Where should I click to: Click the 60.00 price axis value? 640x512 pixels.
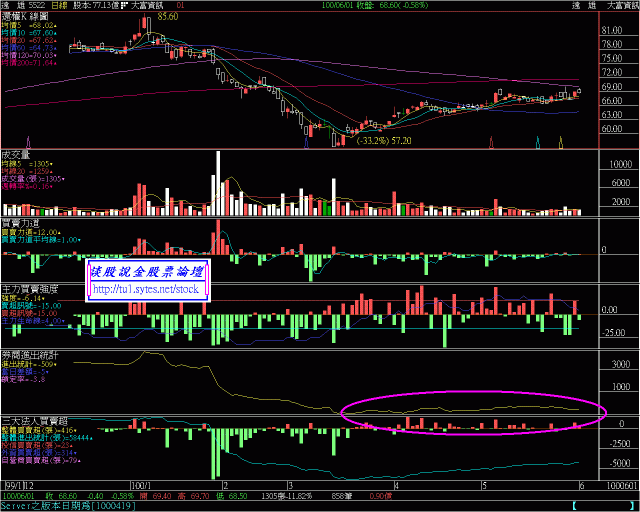[612, 129]
